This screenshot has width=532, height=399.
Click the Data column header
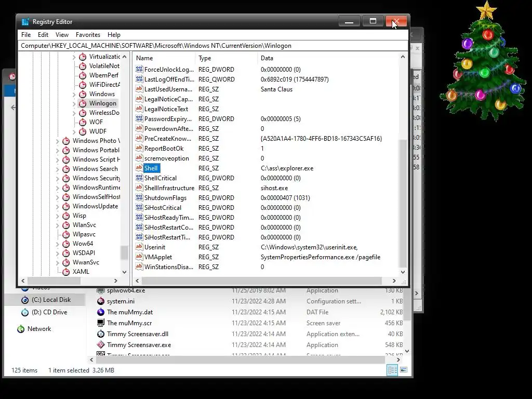click(x=327, y=58)
